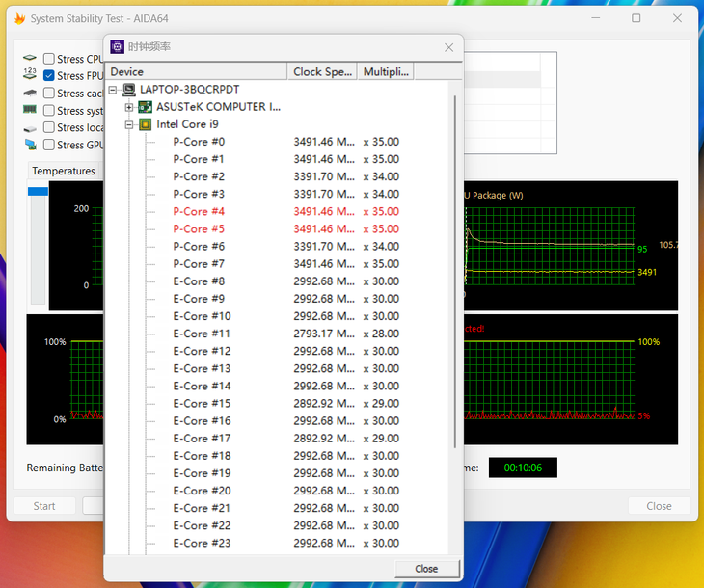Click the monitor icon beside Stress GPU
The width and height of the screenshot is (704, 588).
(x=30, y=145)
